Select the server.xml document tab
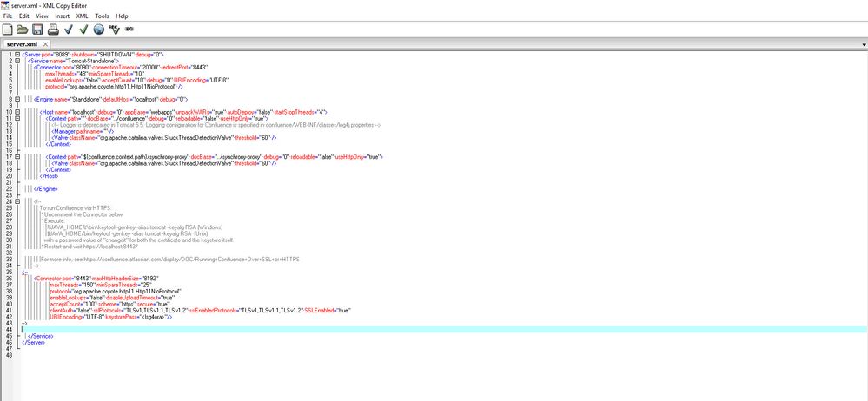The image size is (868, 401). pos(22,44)
